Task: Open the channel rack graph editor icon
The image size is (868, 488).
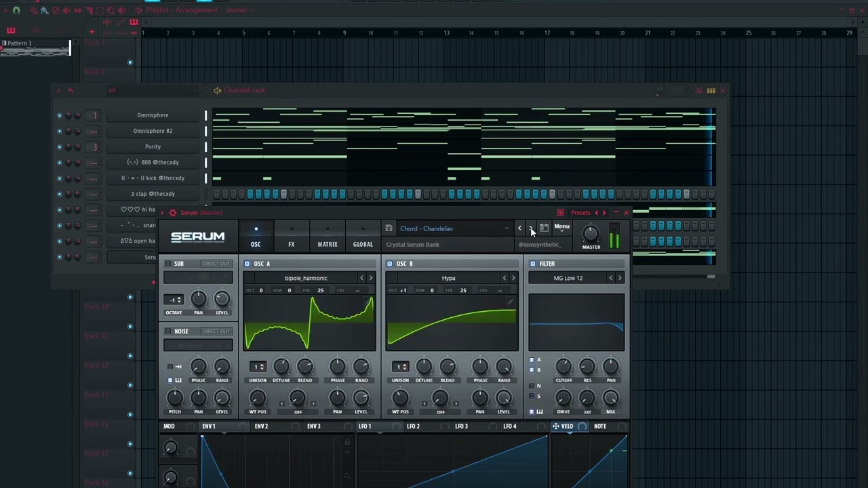Action: (x=698, y=90)
